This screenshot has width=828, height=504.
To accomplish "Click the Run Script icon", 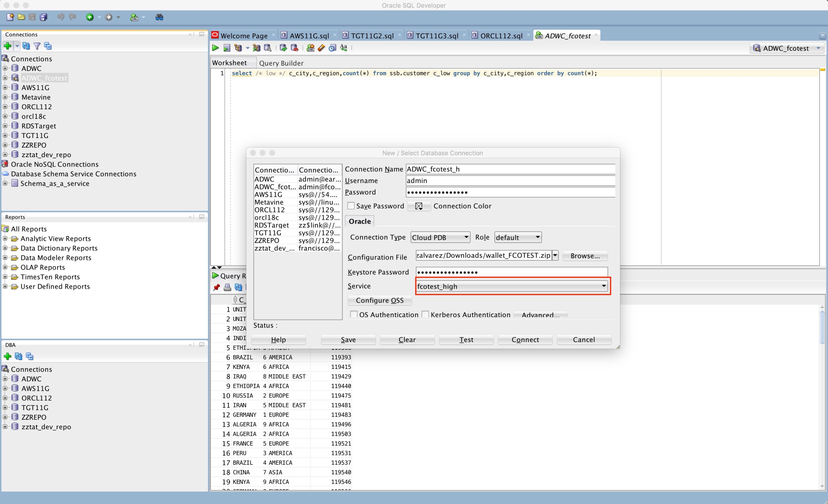I will point(227,48).
